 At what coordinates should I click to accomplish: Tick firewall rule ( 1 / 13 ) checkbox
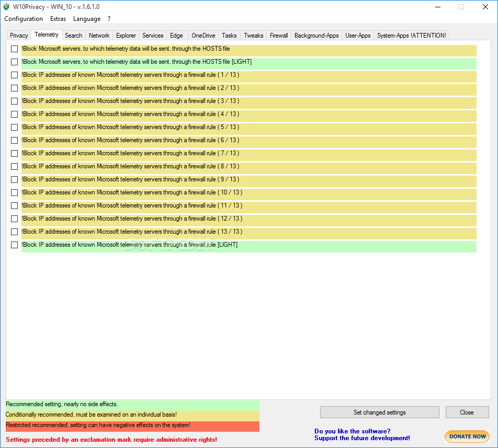(x=14, y=75)
